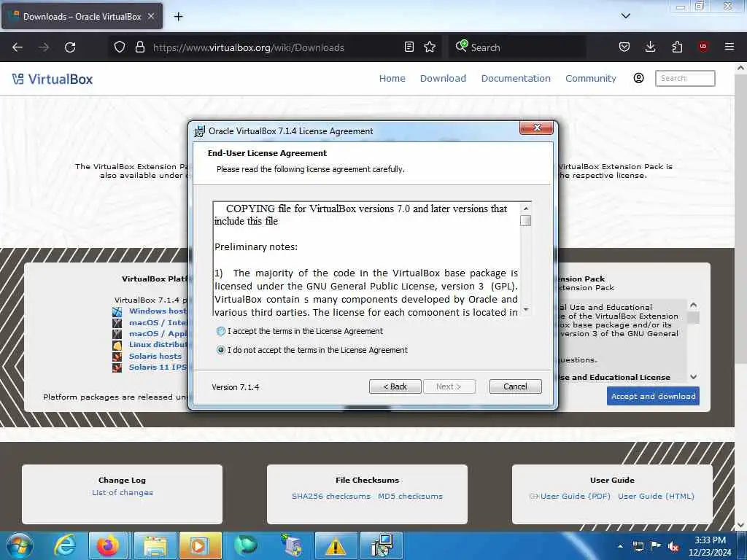747x560 pixels.
Task: Open the User Guide (HTML) link
Action: pyautogui.click(x=656, y=496)
